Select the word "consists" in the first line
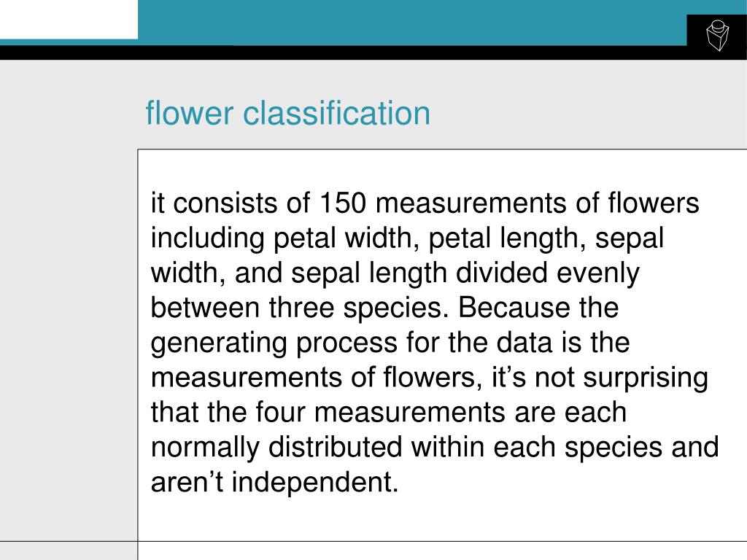This screenshot has width=747, height=560. (225, 203)
